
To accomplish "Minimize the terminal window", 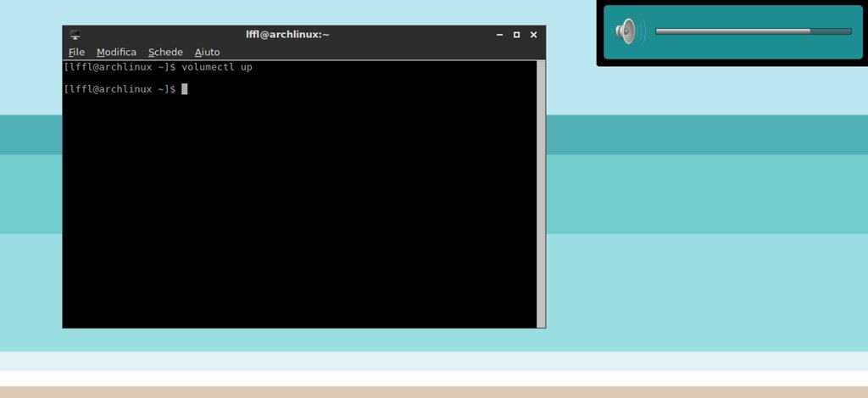I will (499, 35).
